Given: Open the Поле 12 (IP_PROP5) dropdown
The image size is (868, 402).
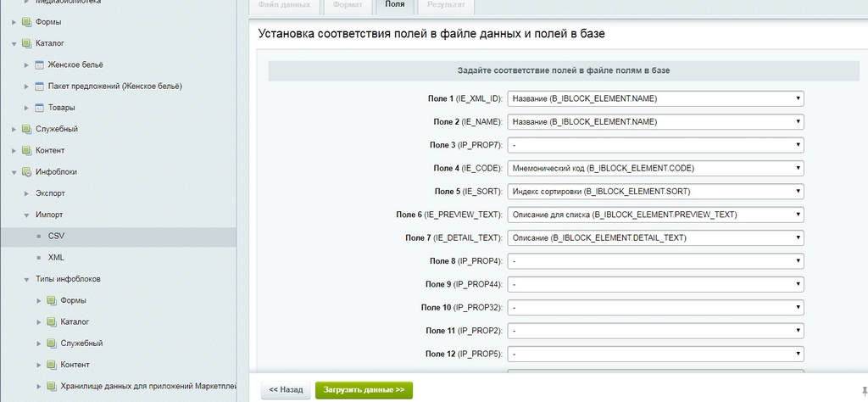Looking at the screenshot, I should (x=655, y=354).
